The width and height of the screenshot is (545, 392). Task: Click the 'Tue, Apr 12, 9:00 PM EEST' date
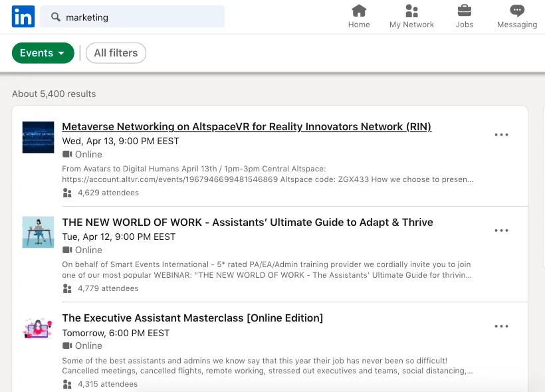(x=119, y=237)
